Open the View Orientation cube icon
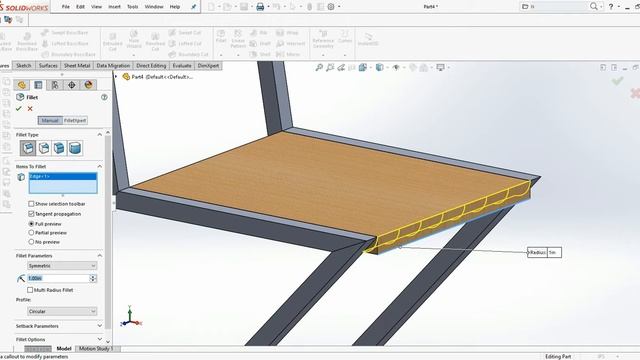Screen dimensions: 640x360 coord(362,67)
